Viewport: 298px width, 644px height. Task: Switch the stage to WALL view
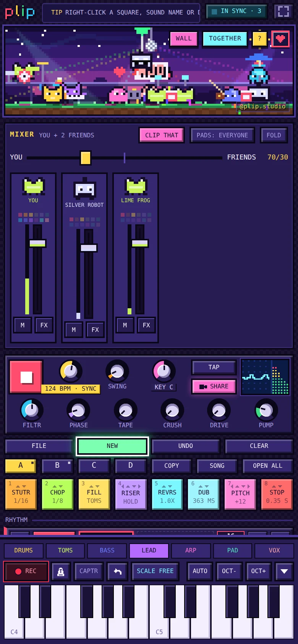(x=184, y=39)
